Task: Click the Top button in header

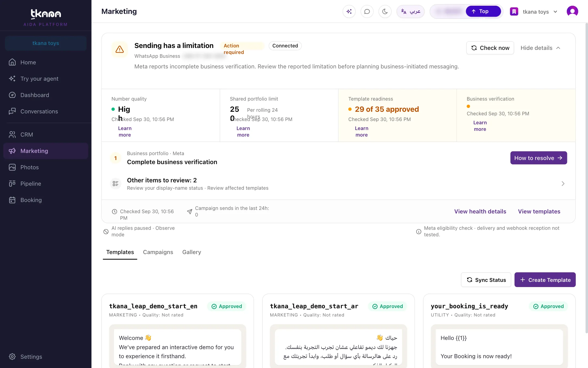Action: point(483,11)
